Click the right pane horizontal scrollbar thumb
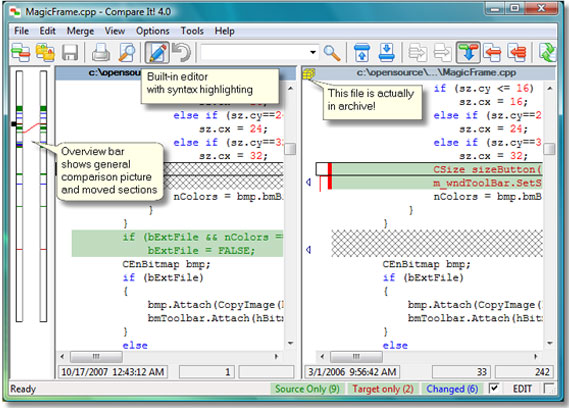The image size is (569, 408). 356,356
